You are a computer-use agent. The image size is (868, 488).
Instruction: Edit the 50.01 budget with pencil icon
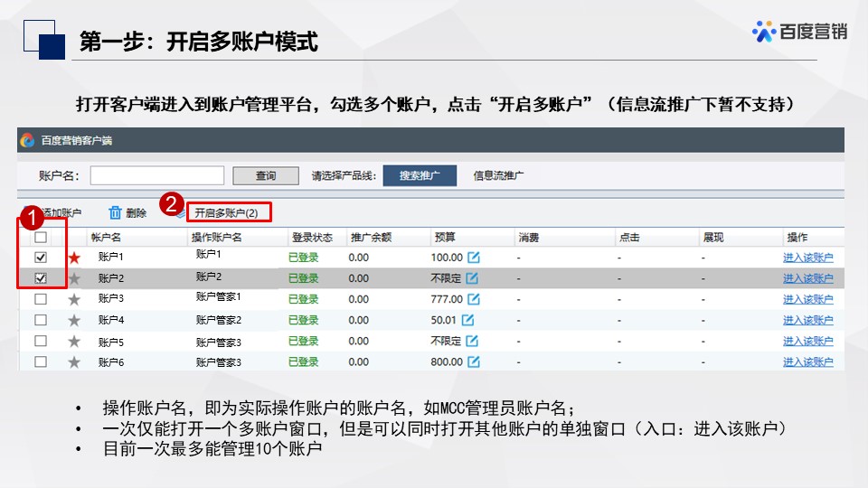(x=467, y=320)
